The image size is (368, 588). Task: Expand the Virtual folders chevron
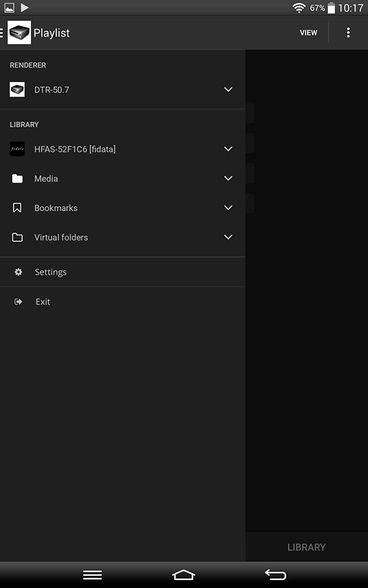click(228, 238)
